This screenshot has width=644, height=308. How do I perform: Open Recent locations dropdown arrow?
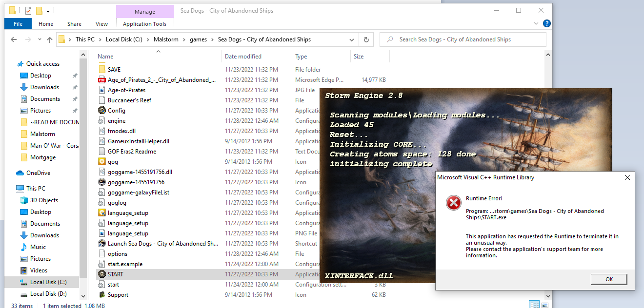pos(40,40)
